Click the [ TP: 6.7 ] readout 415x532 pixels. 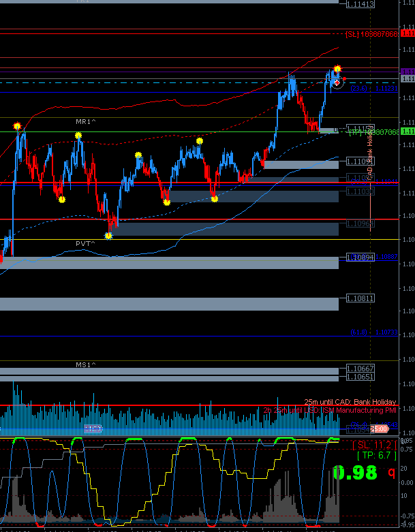coord(377,456)
